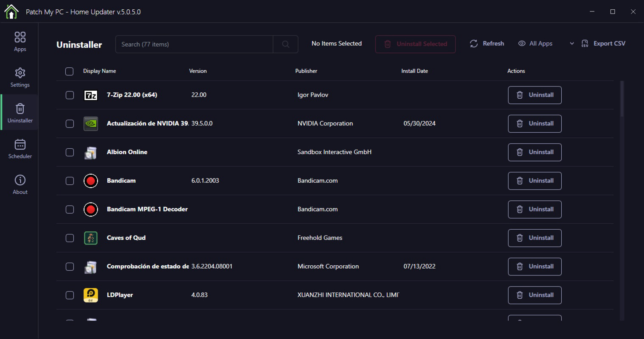Check the Caves of Qud checkbox
The image size is (644, 339).
click(70, 238)
